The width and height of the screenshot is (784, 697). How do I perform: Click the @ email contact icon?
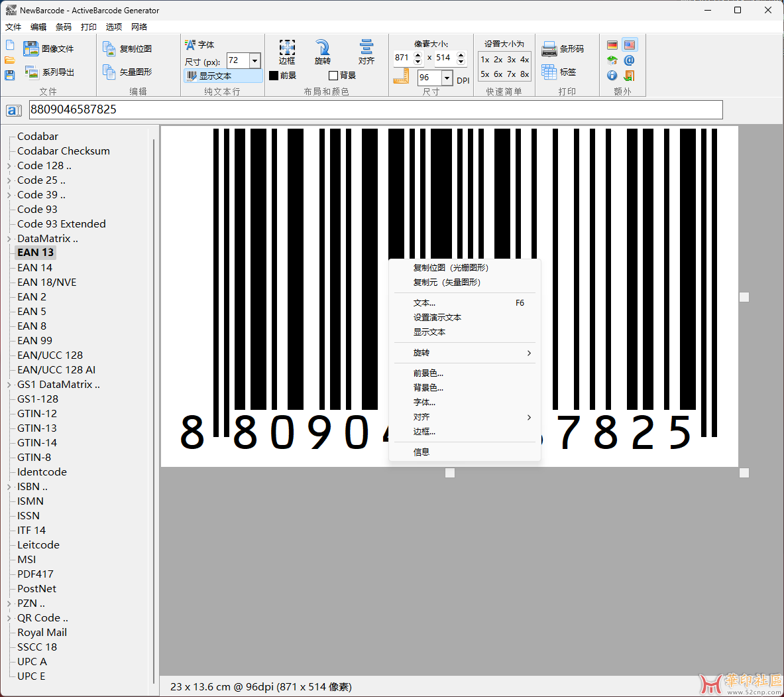(x=630, y=60)
